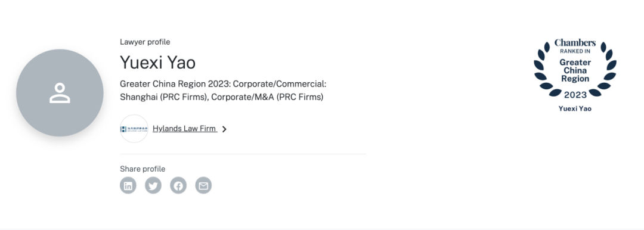Click the Shanghai (PRC Firms) ranking line
The height and width of the screenshot is (230, 644).
point(222,97)
